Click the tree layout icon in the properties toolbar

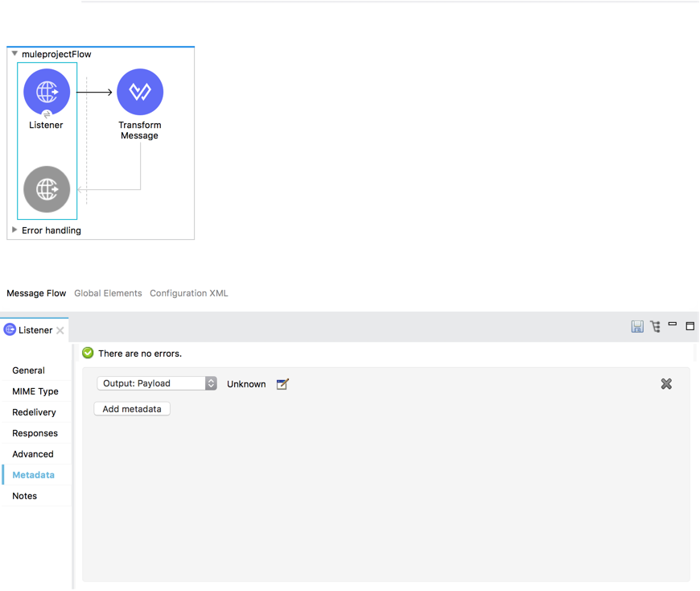click(656, 326)
